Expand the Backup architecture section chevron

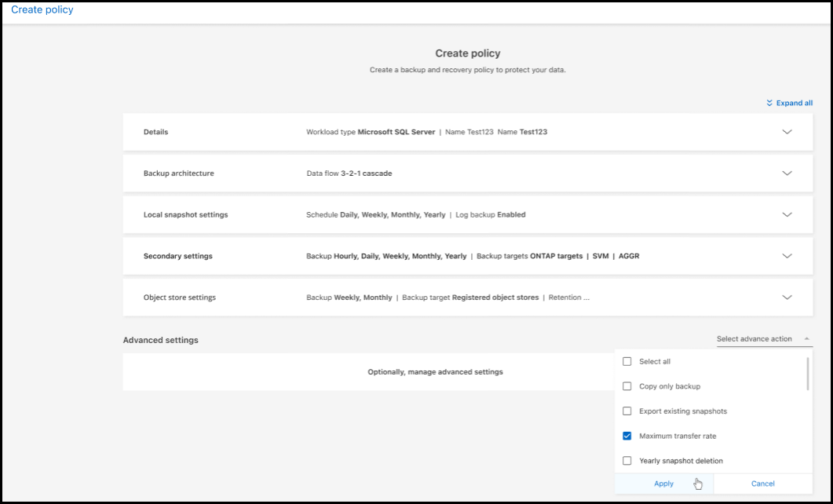[787, 173]
